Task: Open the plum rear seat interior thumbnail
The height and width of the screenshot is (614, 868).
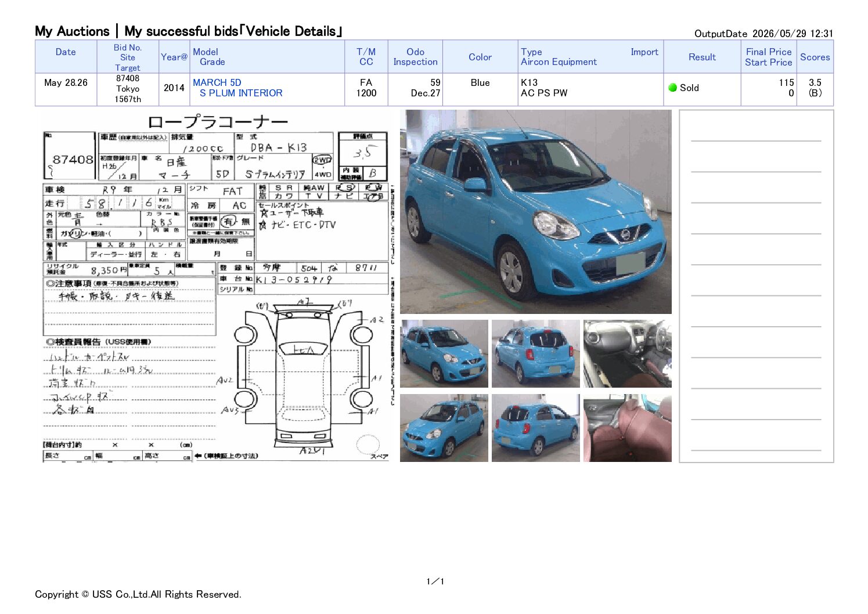Action: pyautogui.click(x=627, y=428)
